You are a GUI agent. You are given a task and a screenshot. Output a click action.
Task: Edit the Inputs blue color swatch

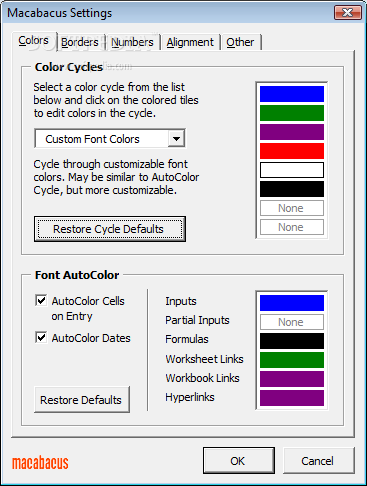point(292,303)
